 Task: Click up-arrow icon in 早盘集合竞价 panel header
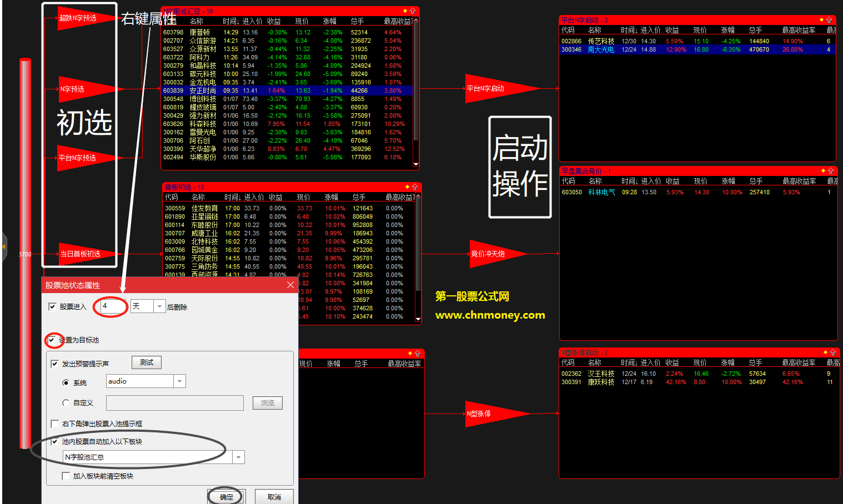click(x=831, y=170)
